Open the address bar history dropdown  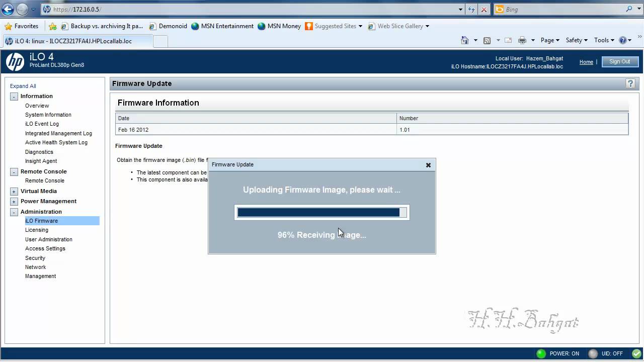coord(460,9)
